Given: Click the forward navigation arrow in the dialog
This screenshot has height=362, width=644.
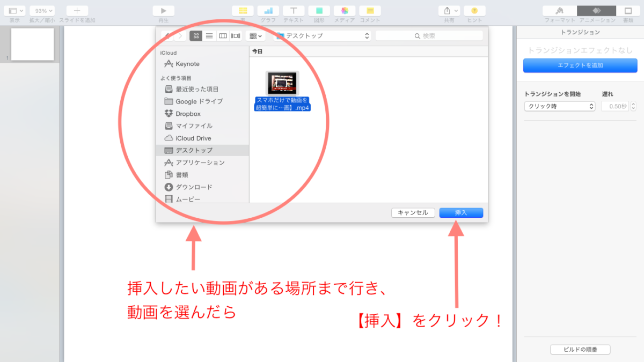Looking at the screenshot, I should pyautogui.click(x=180, y=36).
